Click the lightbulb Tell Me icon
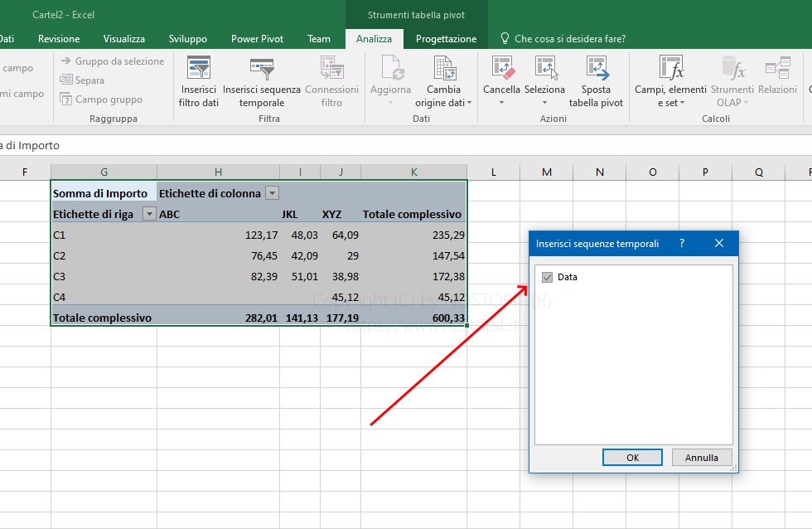The width and height of the screenshot is (812, 529). 505,38
